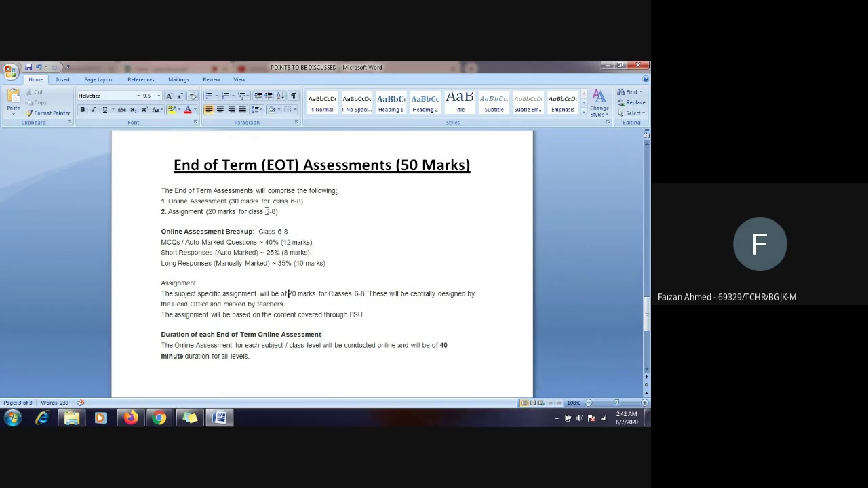Click the Office button orb
The width and height of the screenshot is (868, 488).
(10, 71)
